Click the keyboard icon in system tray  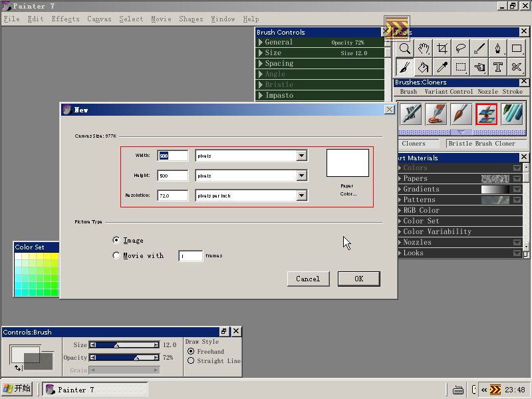click(458, 390)
